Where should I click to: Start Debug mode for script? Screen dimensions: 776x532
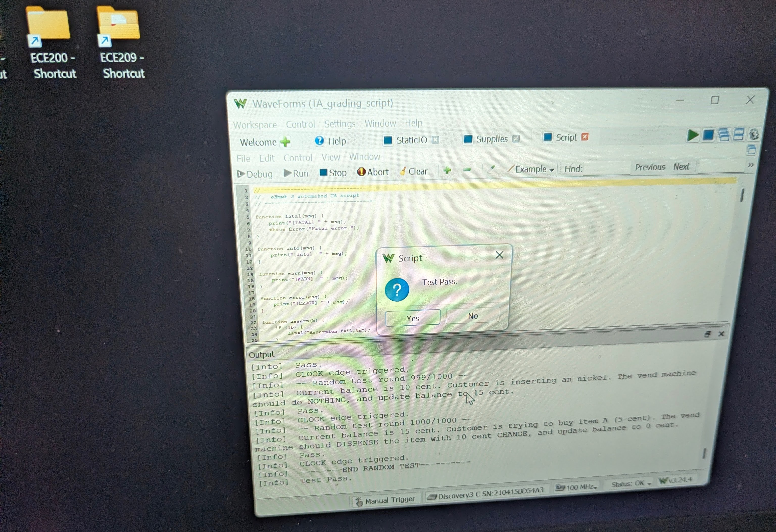click(255, 174)
